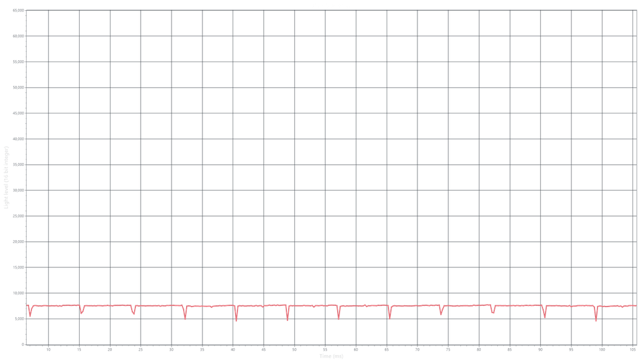This screenshot has height=362, width=644.
Task: Select the 5,000 light level tick label
Action: click(19, 319)
